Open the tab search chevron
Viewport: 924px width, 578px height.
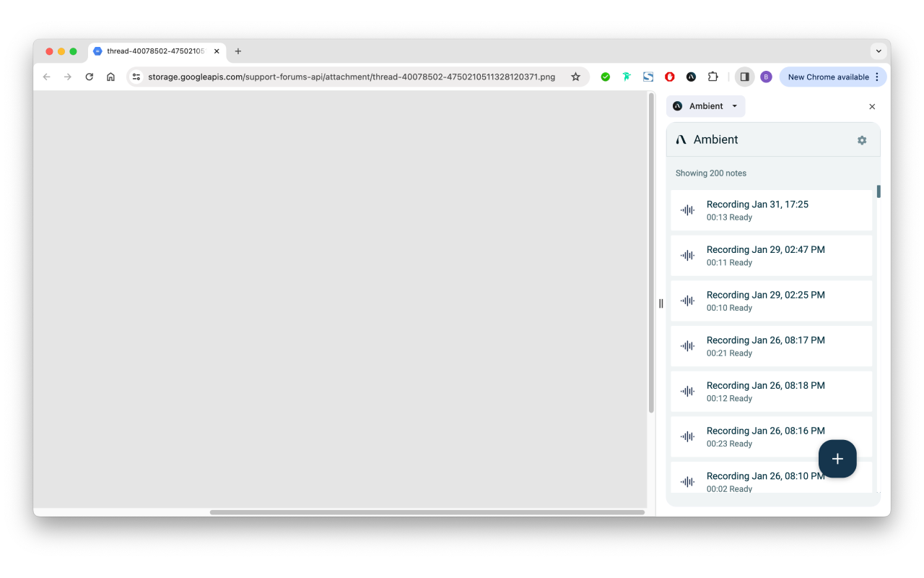879,51
